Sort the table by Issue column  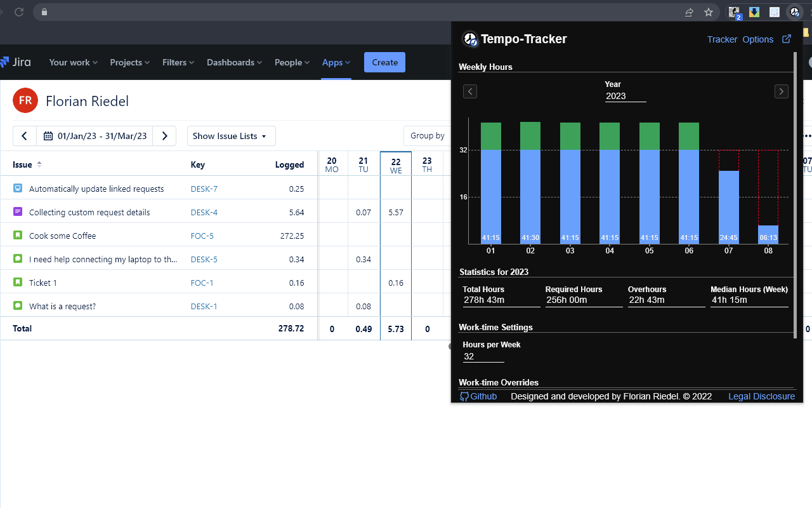pyautogui.click(x=27, y=164)
